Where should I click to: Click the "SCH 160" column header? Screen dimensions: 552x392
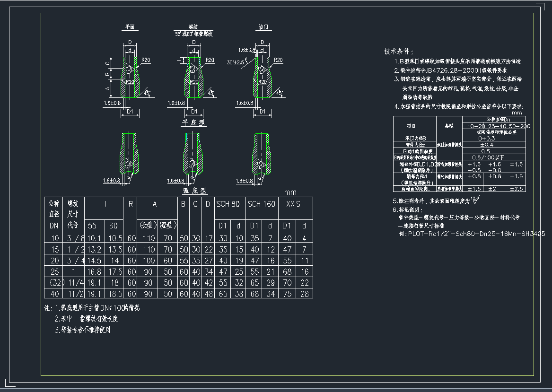pos(262,204)
